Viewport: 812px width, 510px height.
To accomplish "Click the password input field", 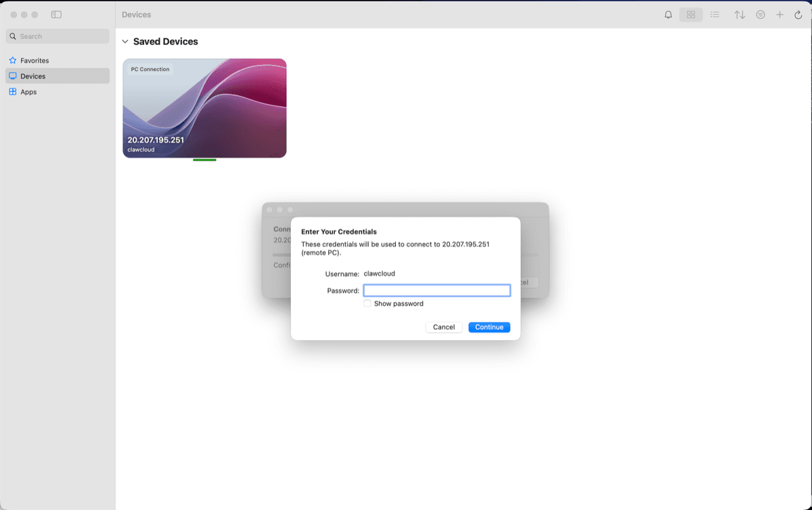I will (436, 289).
